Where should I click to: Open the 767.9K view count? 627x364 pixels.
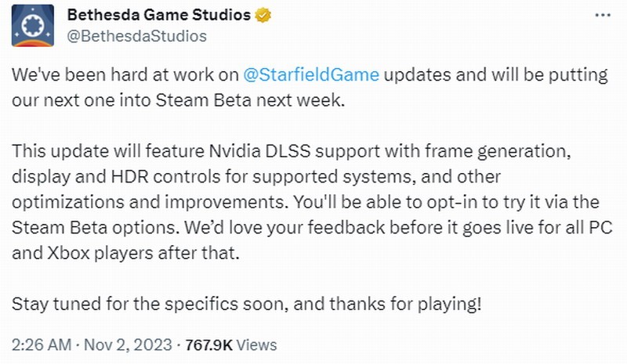click(208, 344)
